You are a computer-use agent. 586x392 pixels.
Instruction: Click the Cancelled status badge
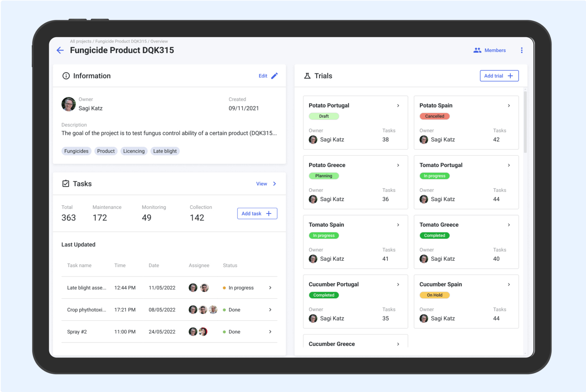pos(435,116)
